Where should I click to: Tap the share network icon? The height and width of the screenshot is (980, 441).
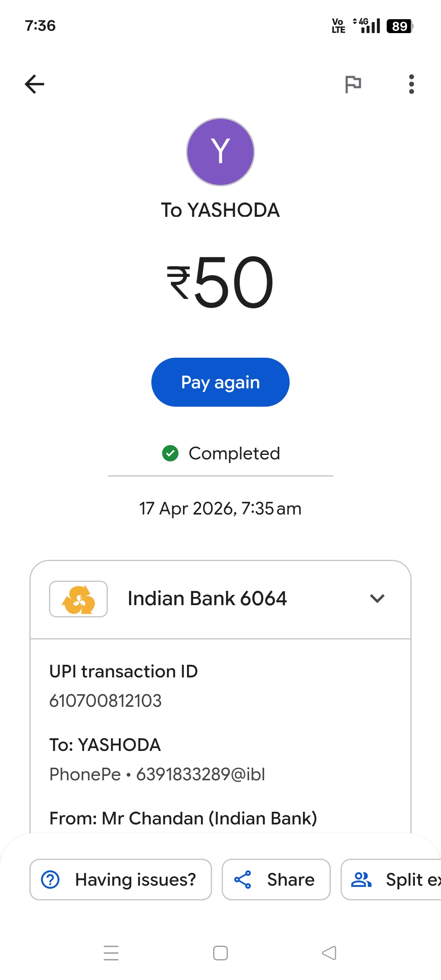243,880
